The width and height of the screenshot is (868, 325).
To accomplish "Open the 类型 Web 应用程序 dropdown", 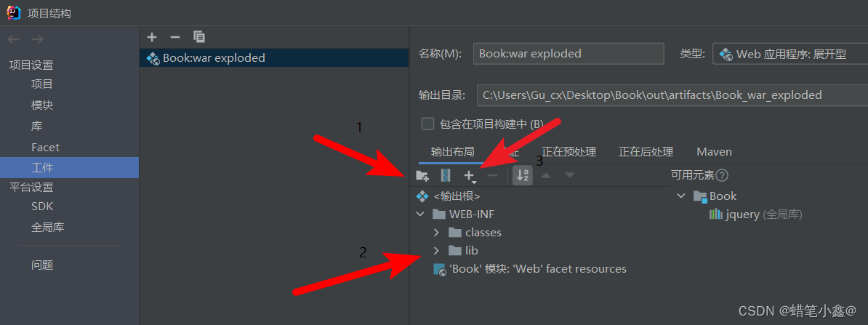I will (x=790, y=55).
